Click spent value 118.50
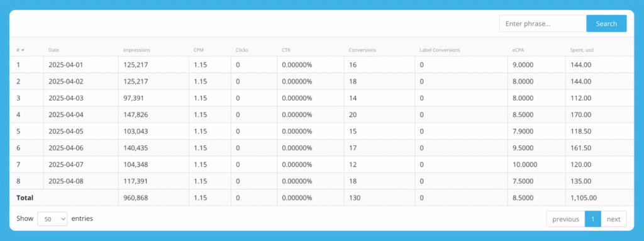The height and width of the screenshot is (241, 644). 580,131
